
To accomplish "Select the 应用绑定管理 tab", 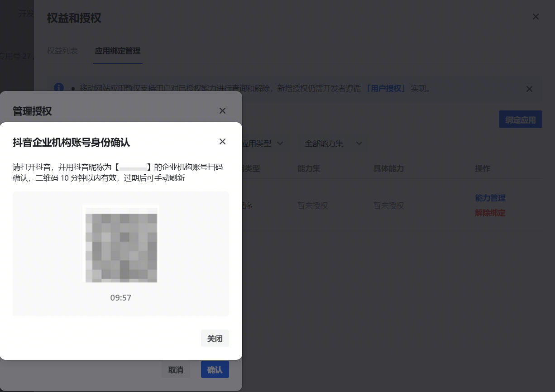I will 118,51.
